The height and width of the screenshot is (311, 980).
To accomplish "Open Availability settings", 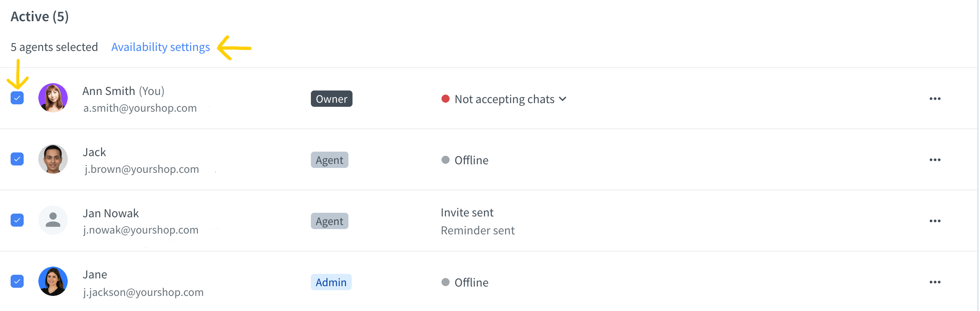I will coord(160,47).
